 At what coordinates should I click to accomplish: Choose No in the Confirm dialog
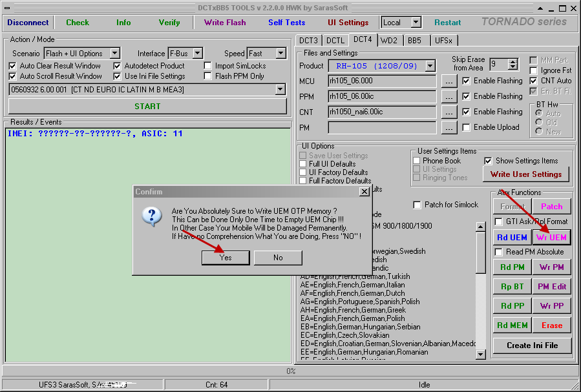278,258
